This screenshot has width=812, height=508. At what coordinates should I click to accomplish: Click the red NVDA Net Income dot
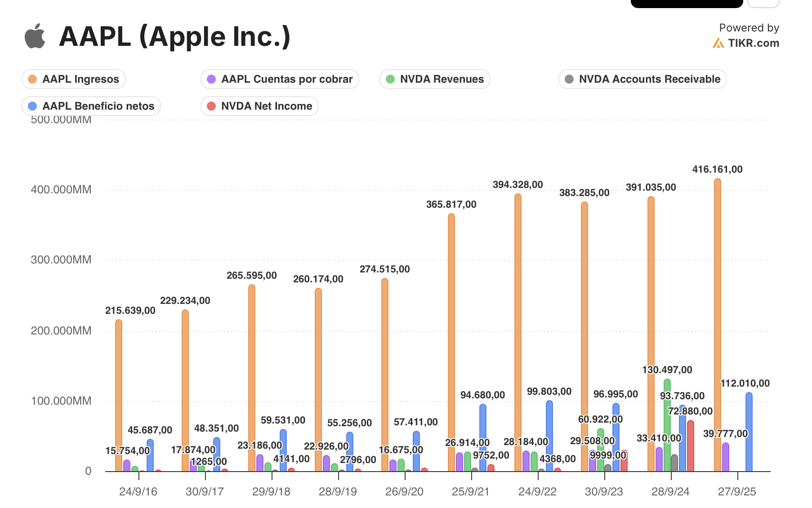[211, 106]
